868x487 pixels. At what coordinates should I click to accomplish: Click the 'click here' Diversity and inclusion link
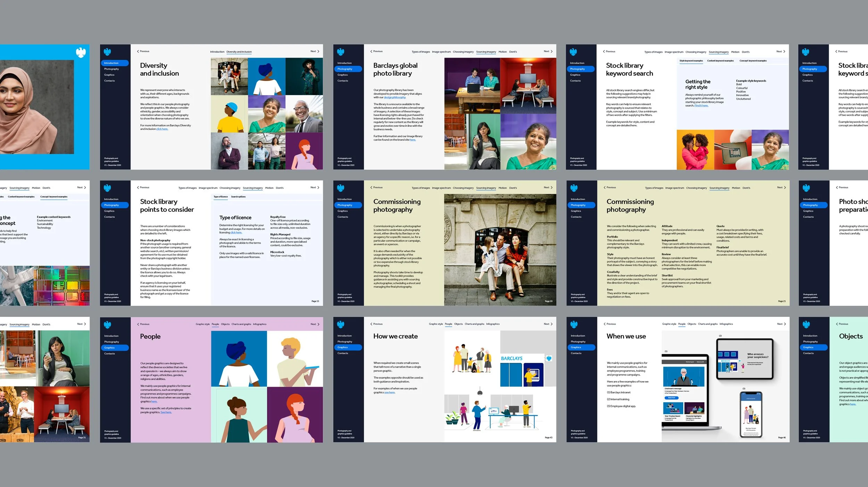click(x=162, y=129)
